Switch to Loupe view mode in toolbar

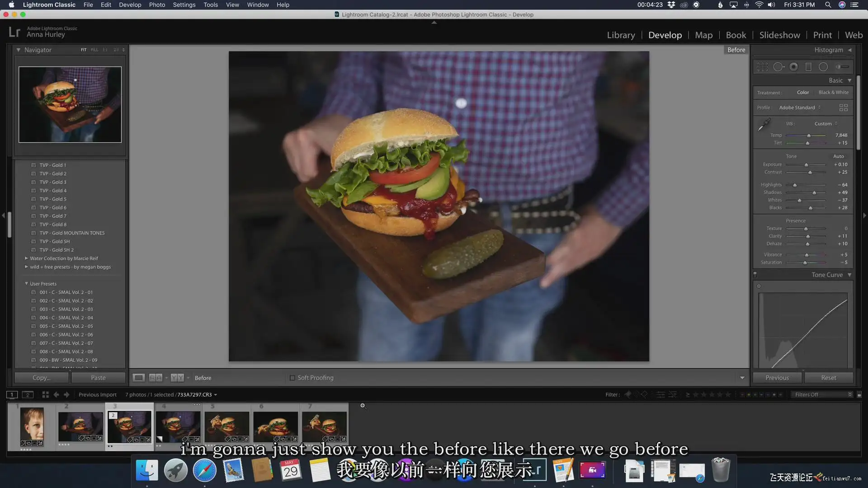tap(139, 378)
